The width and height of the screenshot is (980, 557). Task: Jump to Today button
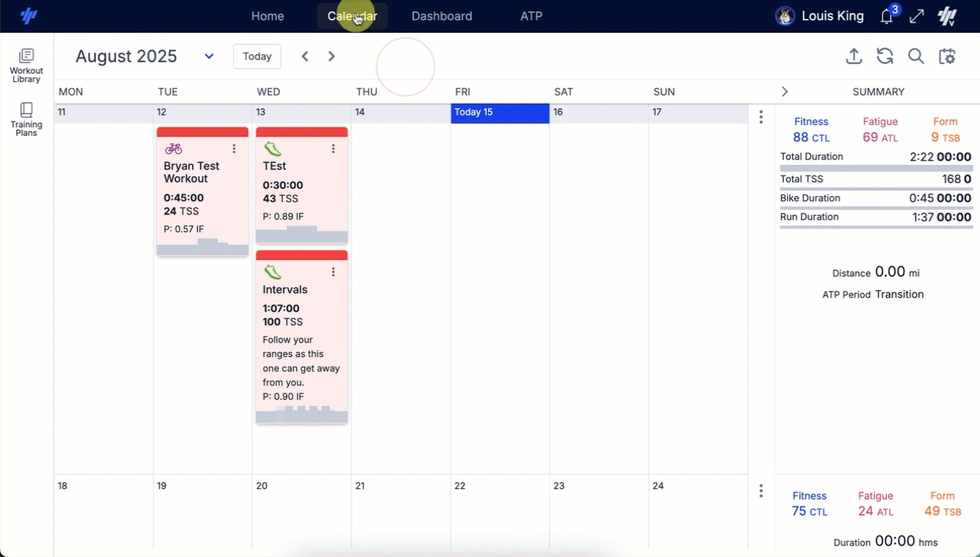[257, 56]
